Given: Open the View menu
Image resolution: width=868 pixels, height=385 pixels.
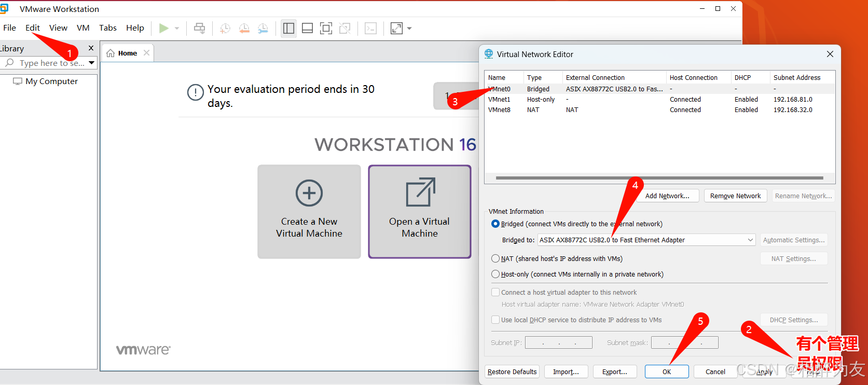Looking at the screenshot, I should coord(58,28).
